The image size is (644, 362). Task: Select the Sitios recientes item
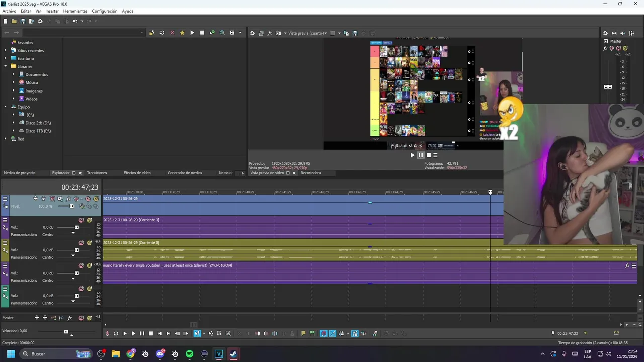(31, 50)
